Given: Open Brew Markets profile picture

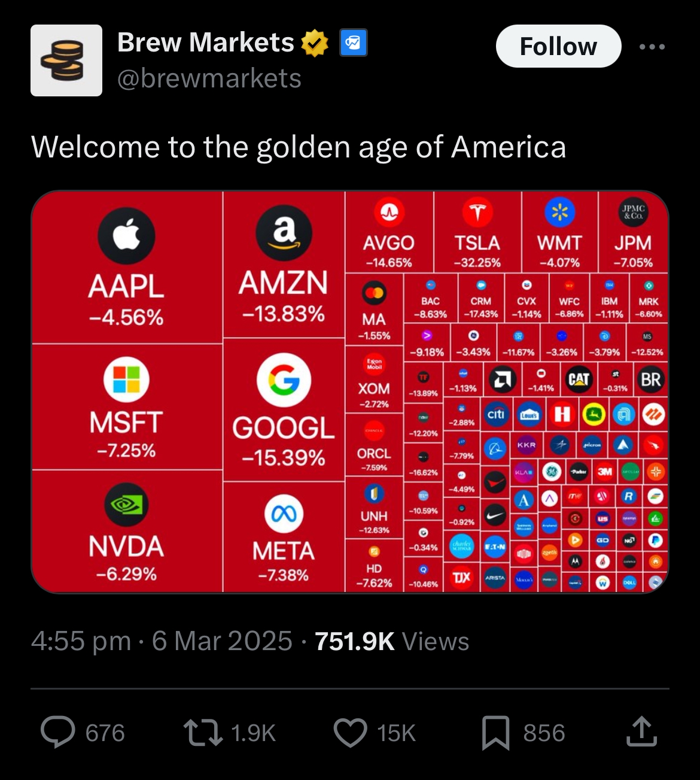Looking at the screenshot, I should (x=66, y=60).
